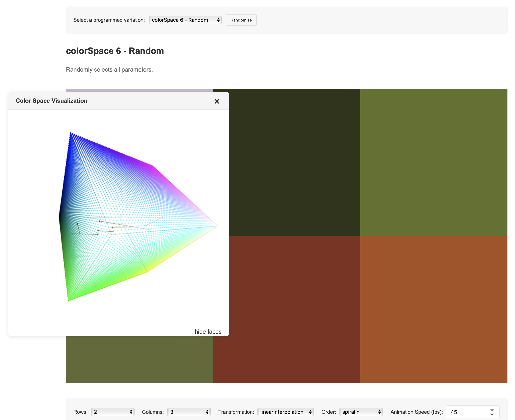Click the Animation Speed stepper arrows
Screen dimensions: 515x420
[x=492, y=412]
